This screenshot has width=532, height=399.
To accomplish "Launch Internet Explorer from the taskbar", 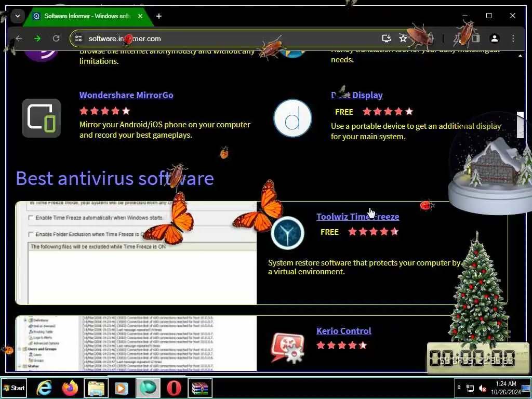I will coord(44,388).
